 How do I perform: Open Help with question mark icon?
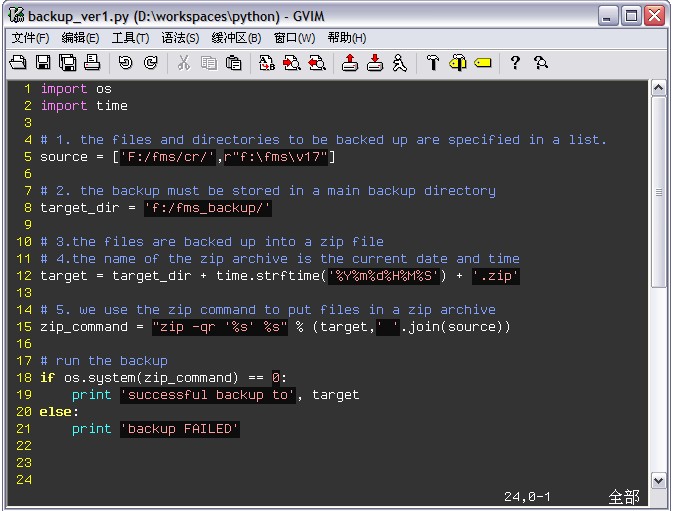click(515, 63)
